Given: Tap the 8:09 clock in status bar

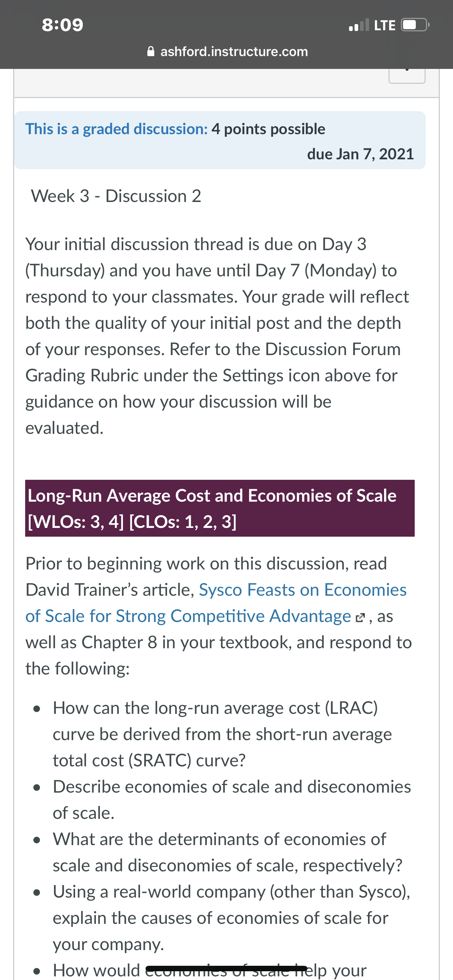Looking at the screenshot, I should click(62, 25).
